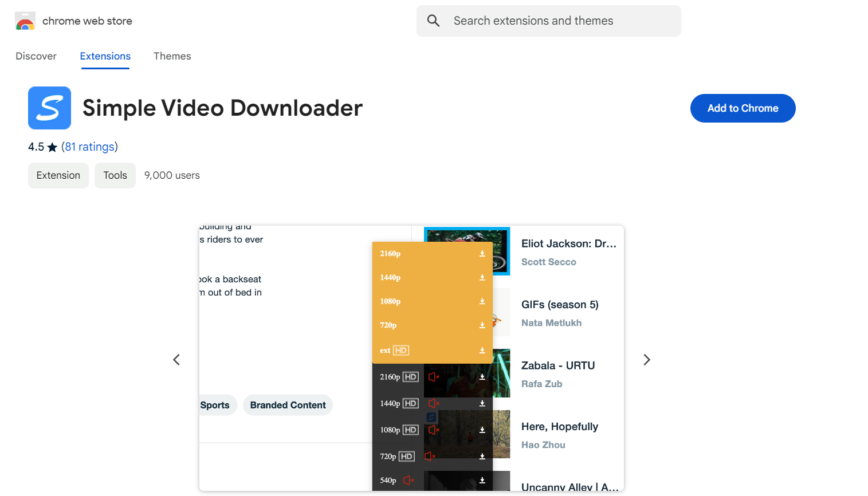The height and width of the screenshot is (496, 868).
Task: Click Sports tag in screenshot
Action: [x=218, y=405]
